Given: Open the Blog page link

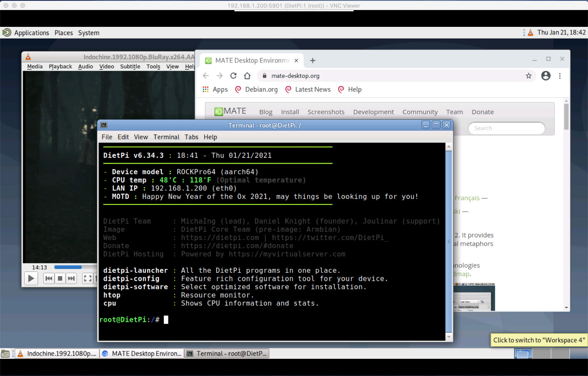Looking at the screenshot, I should pyautogui.click(x=266, y=112).
